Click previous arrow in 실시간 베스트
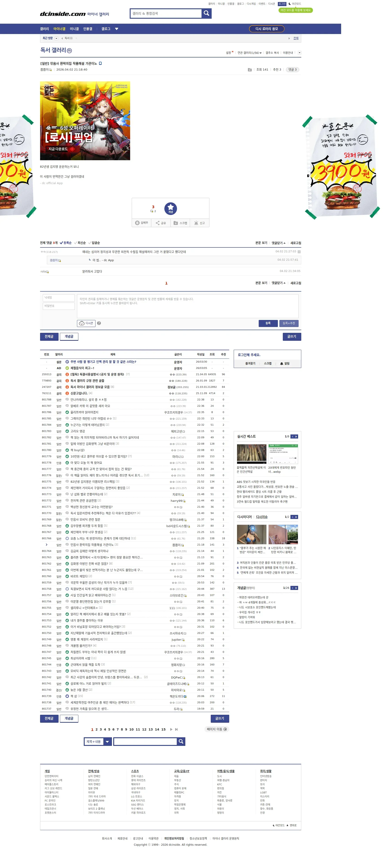Image resolution: width=383 pixels, height=868 pixels. pos(292,436)
